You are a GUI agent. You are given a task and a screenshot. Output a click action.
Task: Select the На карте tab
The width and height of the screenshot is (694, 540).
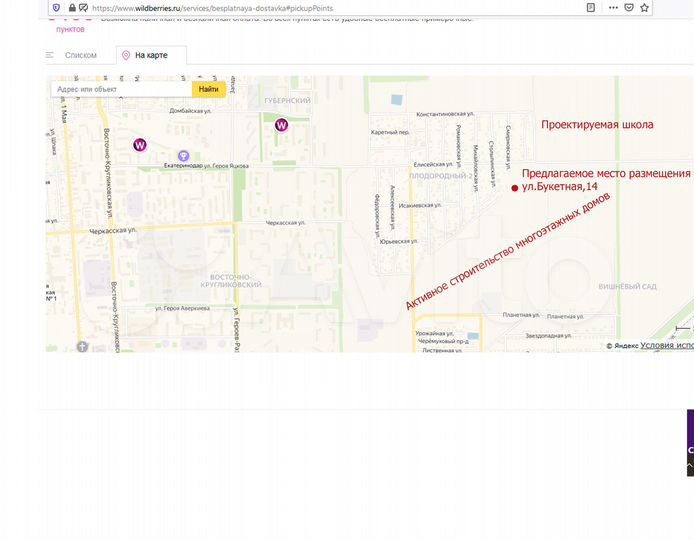[151, 55]
